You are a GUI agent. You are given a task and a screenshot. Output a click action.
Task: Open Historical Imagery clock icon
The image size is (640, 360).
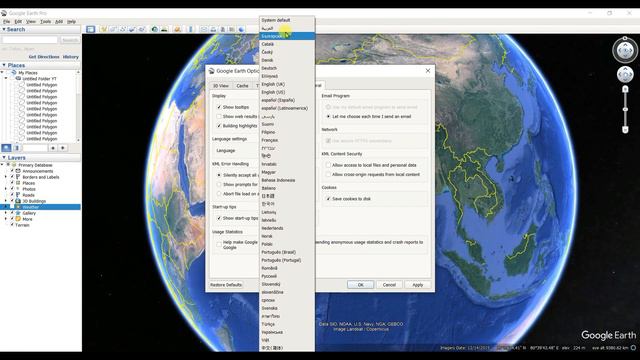[155, 29]
